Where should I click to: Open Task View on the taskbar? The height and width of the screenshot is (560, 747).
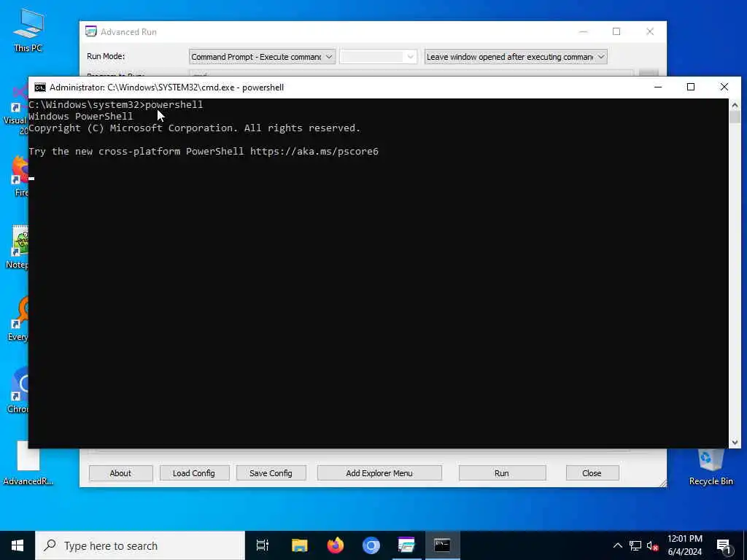(263, 545)
